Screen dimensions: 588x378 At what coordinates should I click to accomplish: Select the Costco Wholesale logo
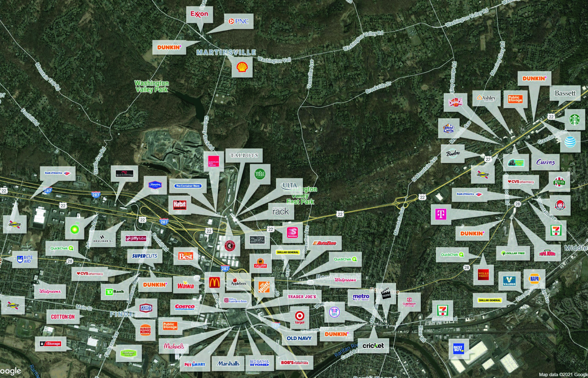pos(185,307)
